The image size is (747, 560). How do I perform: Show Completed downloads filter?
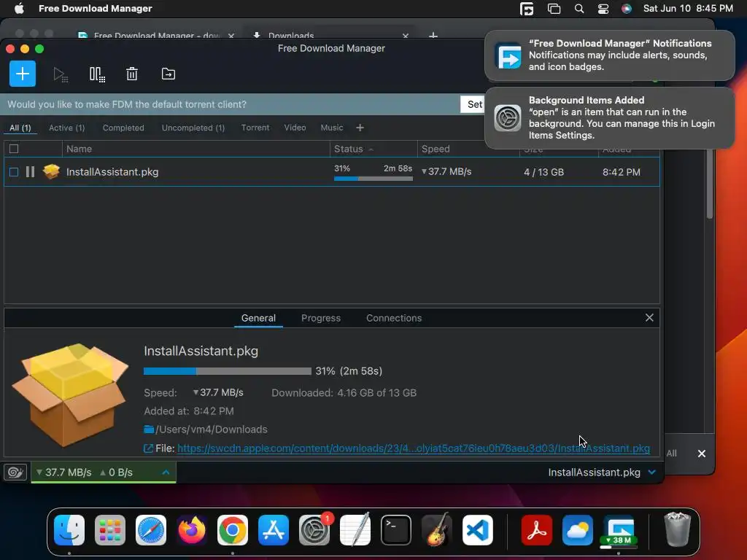point(123,128)
